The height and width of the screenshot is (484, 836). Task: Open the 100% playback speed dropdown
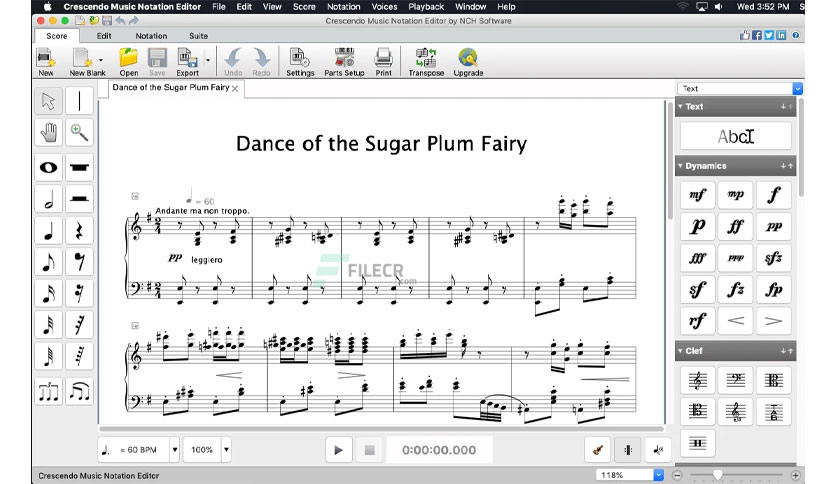pos(227,450)
